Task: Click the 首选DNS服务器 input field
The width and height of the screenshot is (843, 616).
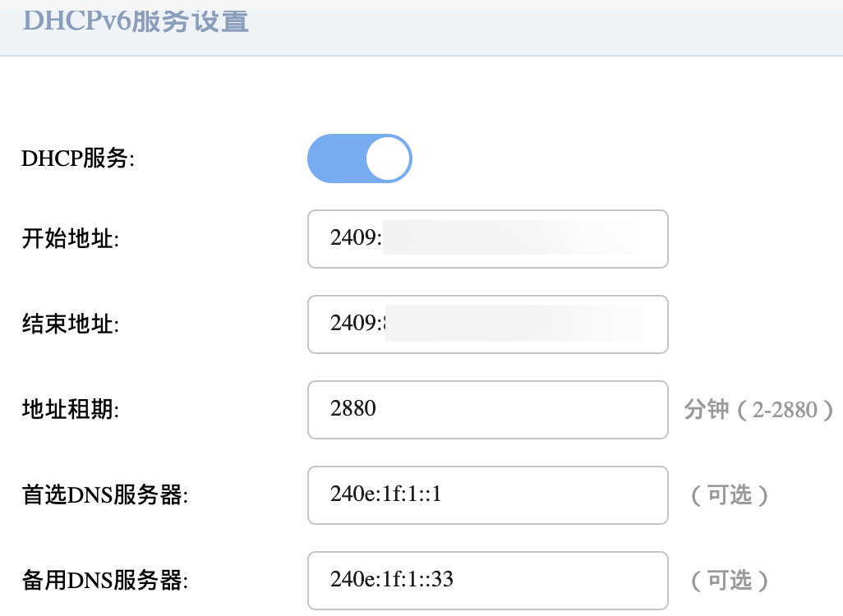Action: pyautogui.click(x=487, y=495)
